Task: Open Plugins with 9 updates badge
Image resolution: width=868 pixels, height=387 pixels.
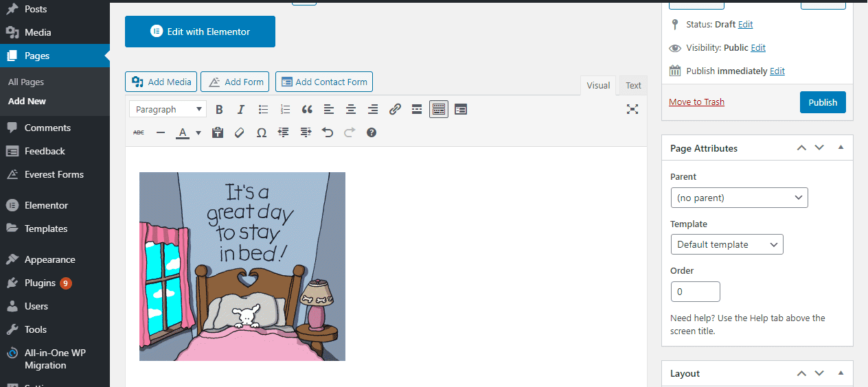Action: tap(55, 283)
